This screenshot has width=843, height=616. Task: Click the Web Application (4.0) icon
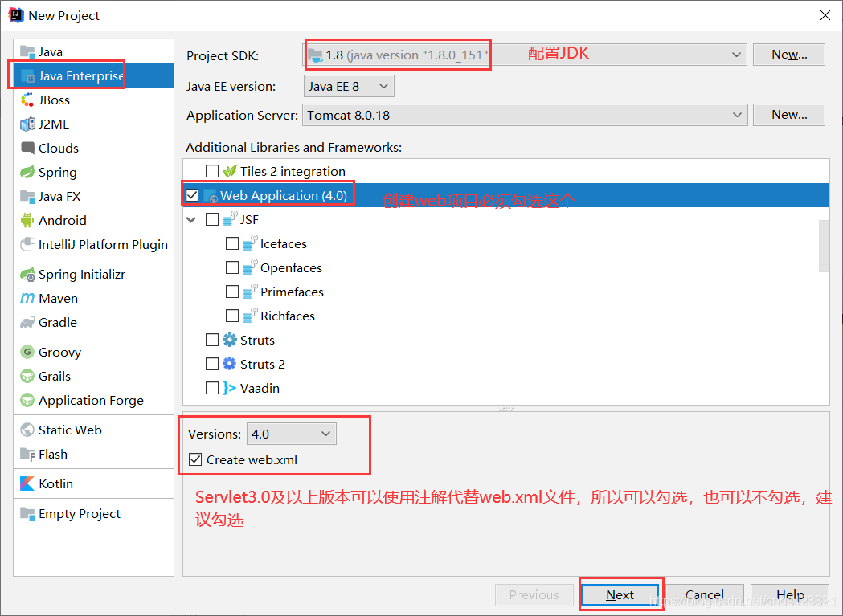coord(211,196)
